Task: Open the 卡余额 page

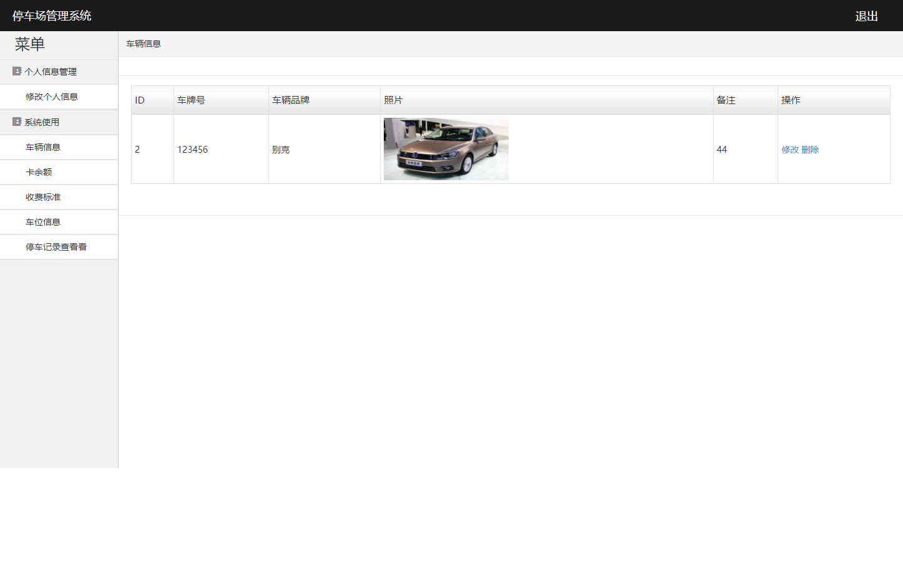Action: pyautogui.click(x=39, y=171)
